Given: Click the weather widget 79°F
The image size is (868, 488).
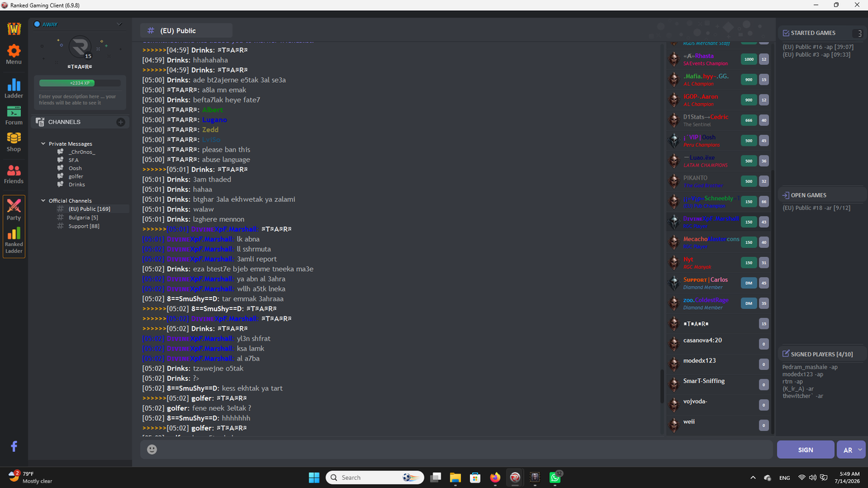Looking at the screenshot, I should (30, 477).
